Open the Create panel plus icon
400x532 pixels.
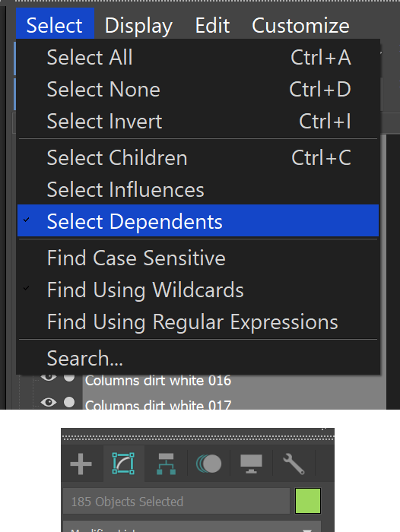point(81,464)
